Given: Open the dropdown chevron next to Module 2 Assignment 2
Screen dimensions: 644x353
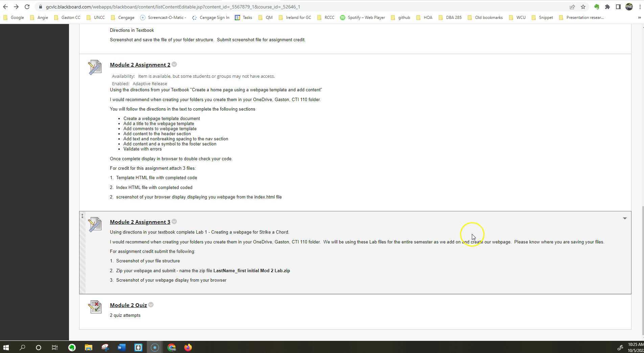Looking at the screenshot, I should click(174, 64).
